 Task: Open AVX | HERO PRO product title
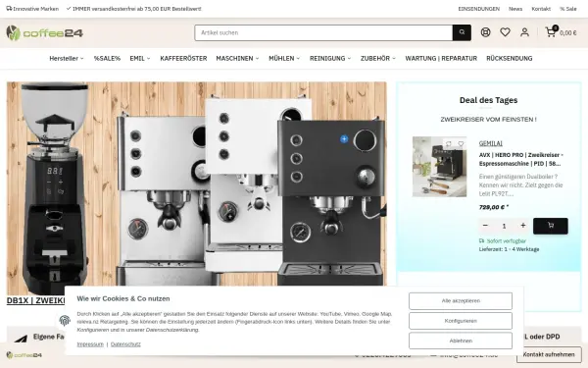click(521, 159)
